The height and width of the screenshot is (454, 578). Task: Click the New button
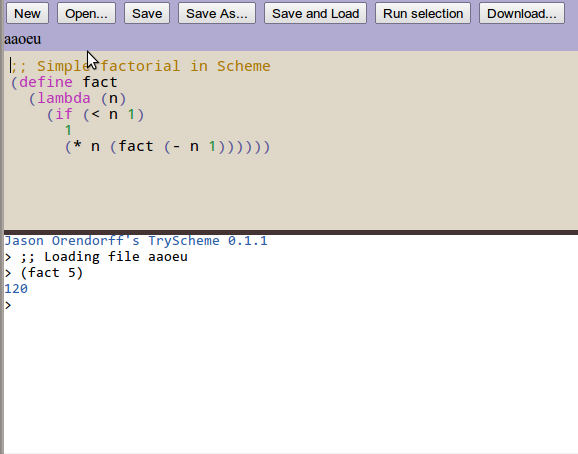pyautogui.click(x=27, y=13)
